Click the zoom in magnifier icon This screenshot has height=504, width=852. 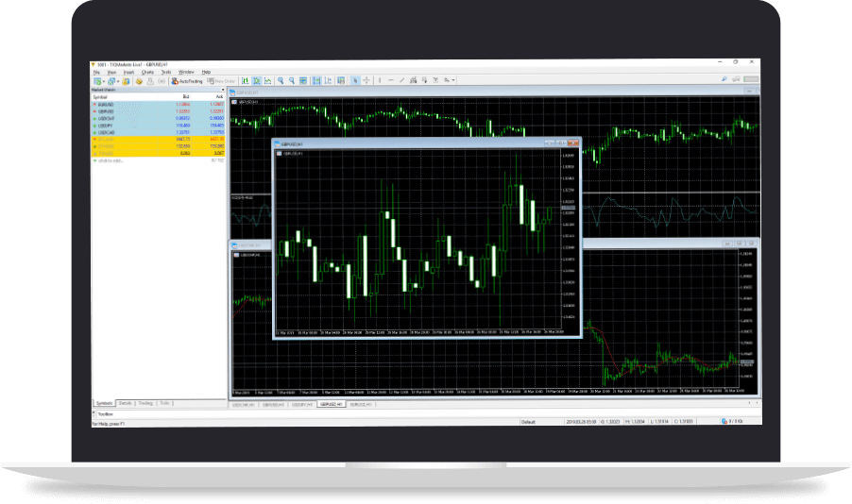[281, 81]
